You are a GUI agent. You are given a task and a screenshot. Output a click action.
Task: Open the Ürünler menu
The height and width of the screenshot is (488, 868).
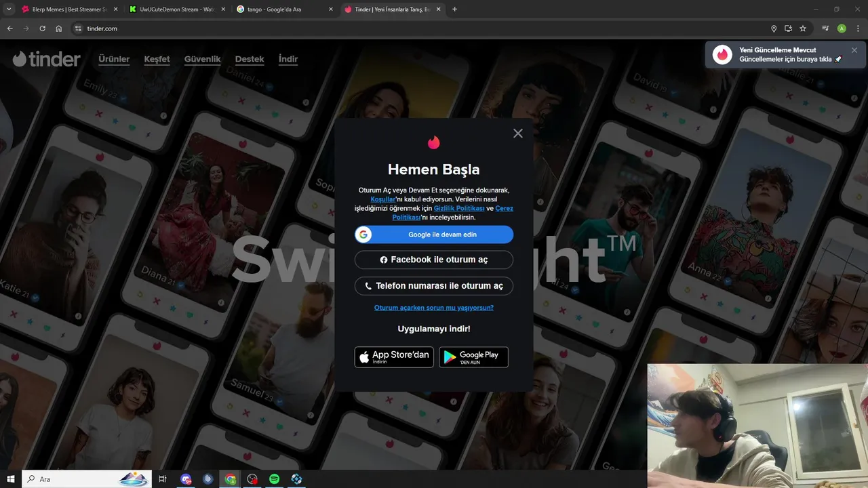coord(114,59)
